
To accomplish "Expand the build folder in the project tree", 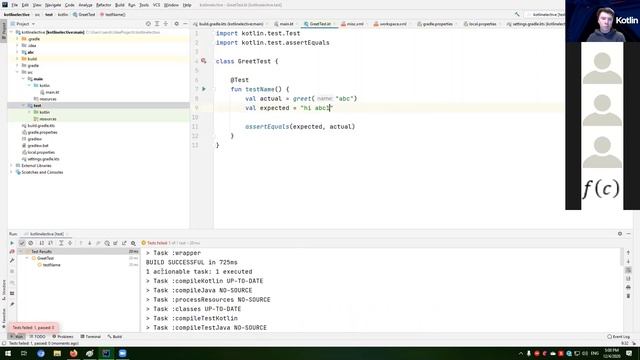I will (18, 59).
